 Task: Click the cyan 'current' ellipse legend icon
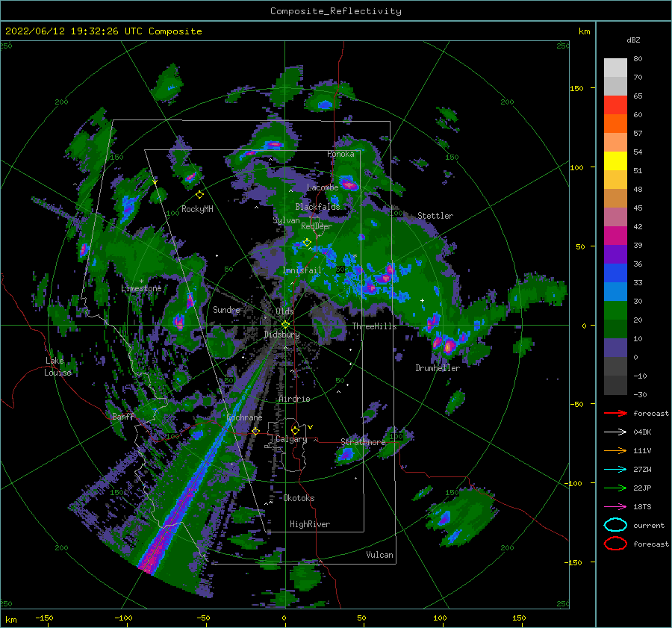[615, 525]
